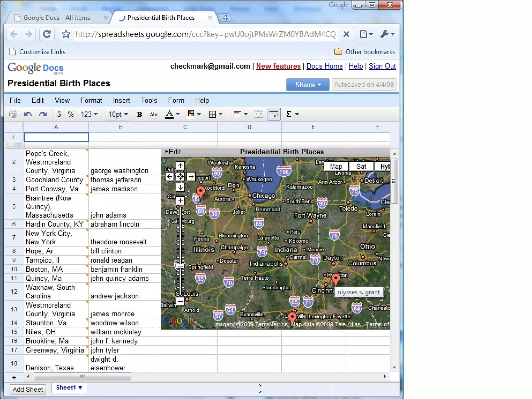Screen dimensions: 532x399
Task: Bookmark the page with star icon
Action: click(66, 34)
